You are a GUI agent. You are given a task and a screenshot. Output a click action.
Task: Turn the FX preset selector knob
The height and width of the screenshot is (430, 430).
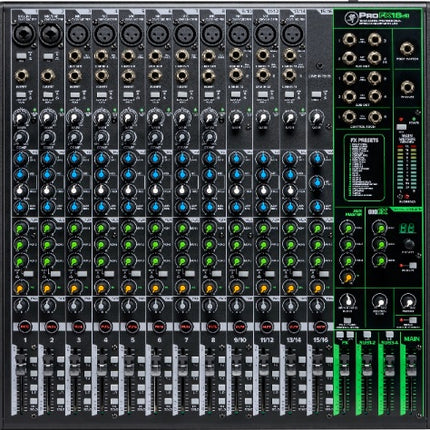click(409, 244)
